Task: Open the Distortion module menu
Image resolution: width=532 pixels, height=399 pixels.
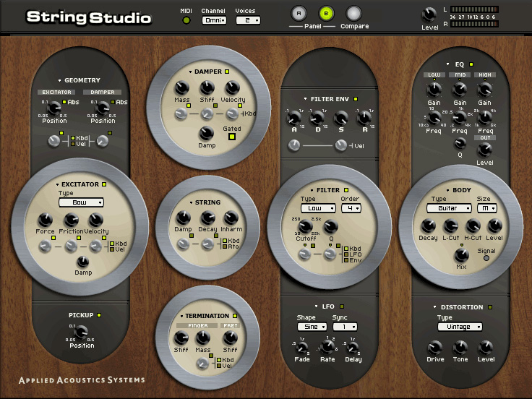Action: point(434,307)
